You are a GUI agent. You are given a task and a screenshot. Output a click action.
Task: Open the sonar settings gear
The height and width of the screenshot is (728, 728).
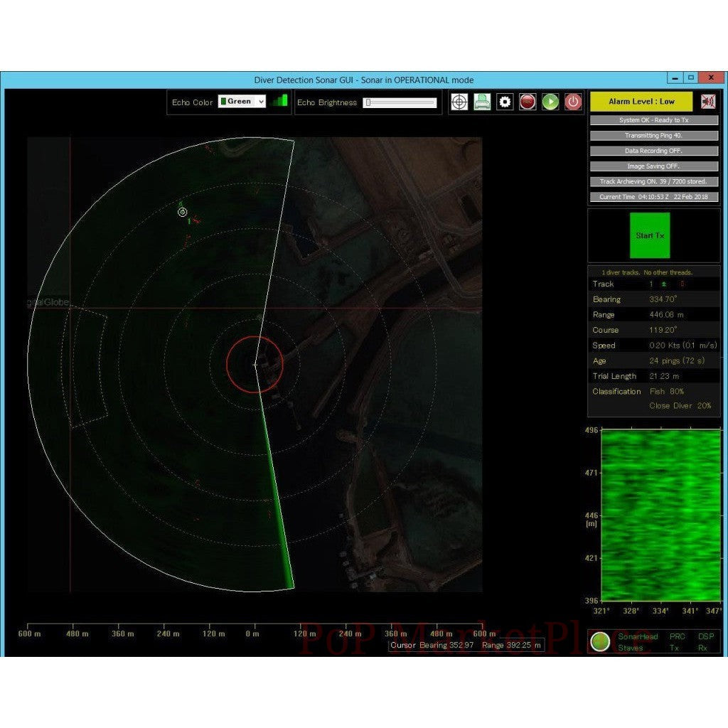503,102
